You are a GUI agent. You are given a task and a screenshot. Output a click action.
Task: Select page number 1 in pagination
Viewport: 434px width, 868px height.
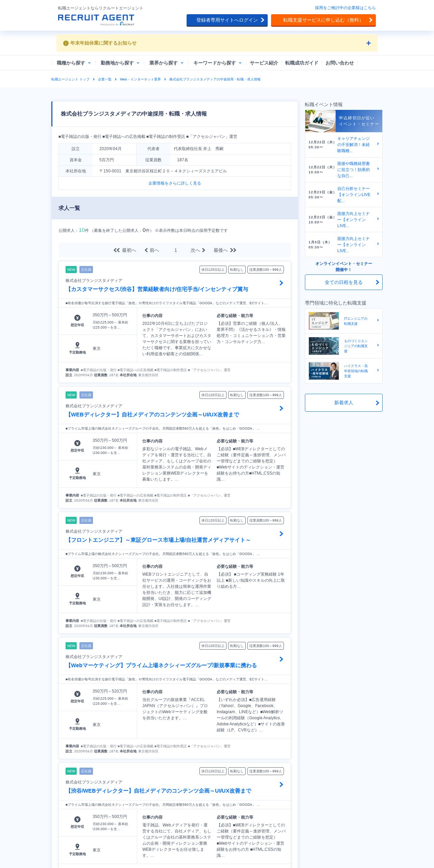(176, 250)
